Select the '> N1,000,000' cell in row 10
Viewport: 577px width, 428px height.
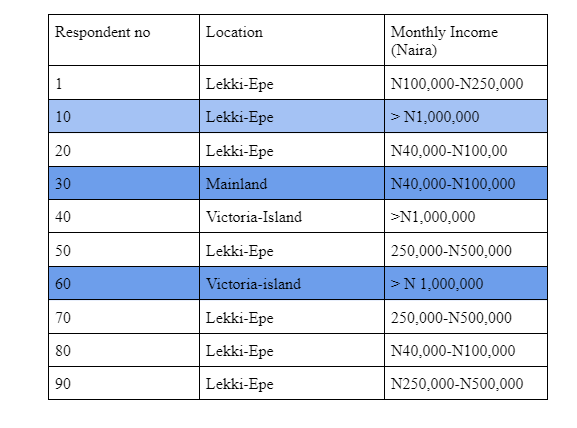(x=466, y=116)
